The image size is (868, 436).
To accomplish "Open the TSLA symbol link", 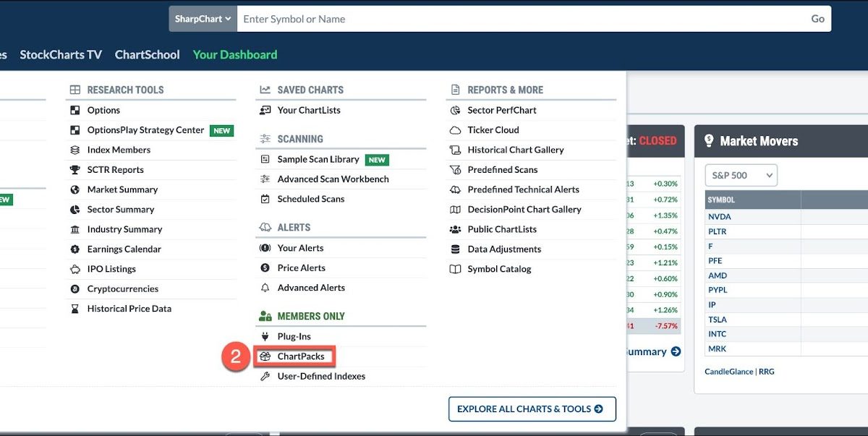I will click(x=718, y=320).
